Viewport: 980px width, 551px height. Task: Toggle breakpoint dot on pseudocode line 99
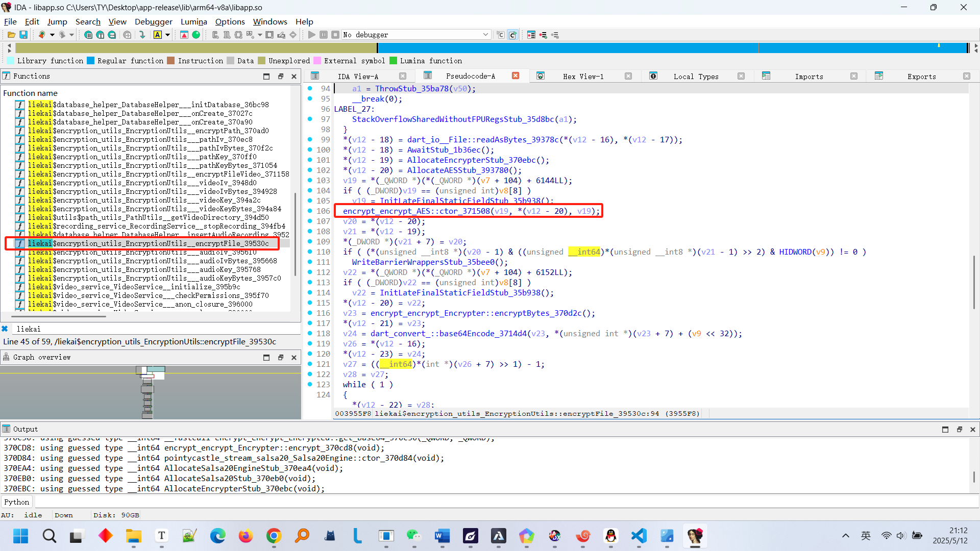(310, 139)
